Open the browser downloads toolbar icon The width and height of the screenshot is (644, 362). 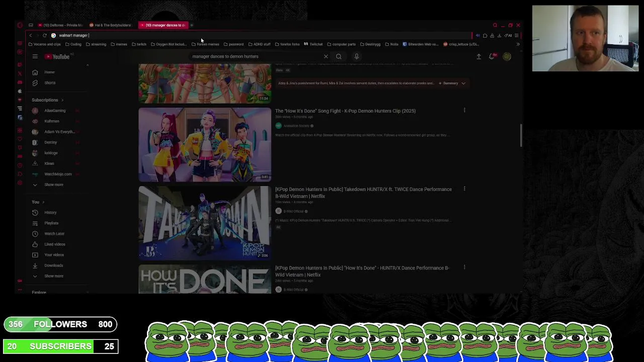pos(499,35)
